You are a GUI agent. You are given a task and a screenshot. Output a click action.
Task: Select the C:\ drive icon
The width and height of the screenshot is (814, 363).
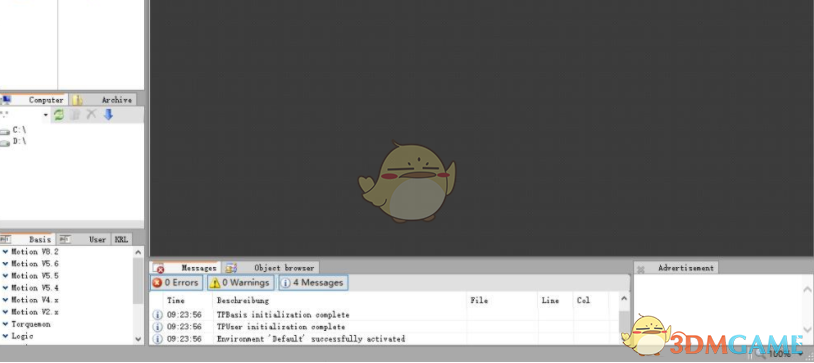click(5, 131)
